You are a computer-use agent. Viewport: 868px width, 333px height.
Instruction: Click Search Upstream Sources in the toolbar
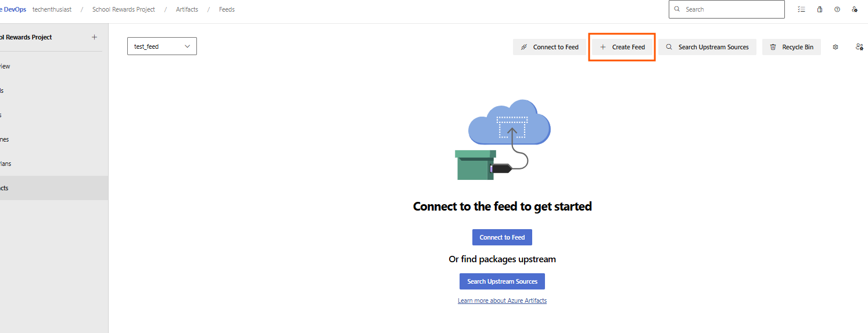coord(707,47)
